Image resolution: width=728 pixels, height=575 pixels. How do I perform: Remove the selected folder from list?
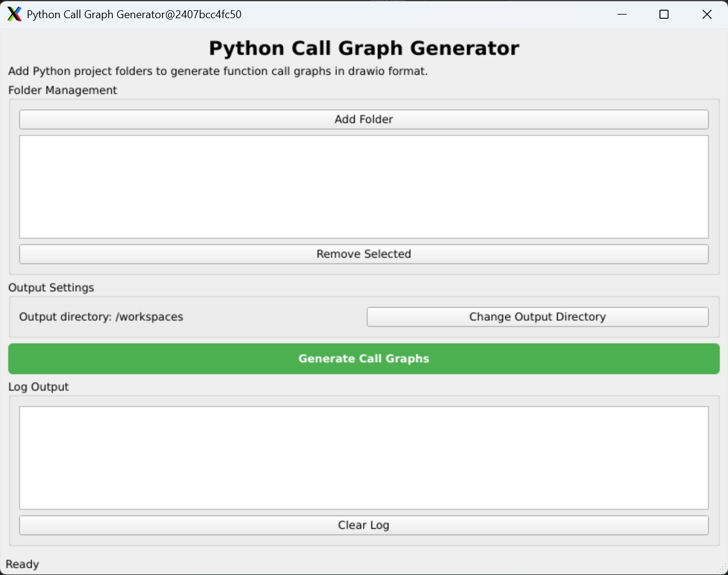[363, 254]
